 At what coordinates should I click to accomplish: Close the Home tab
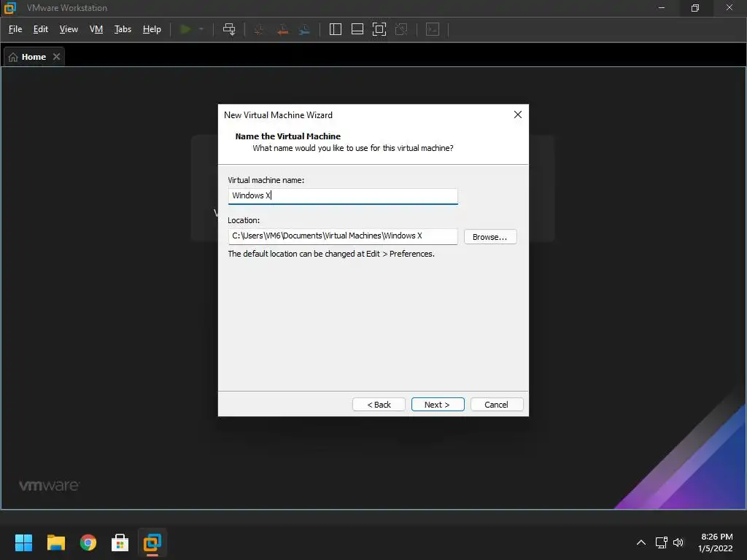pos(56,57)
